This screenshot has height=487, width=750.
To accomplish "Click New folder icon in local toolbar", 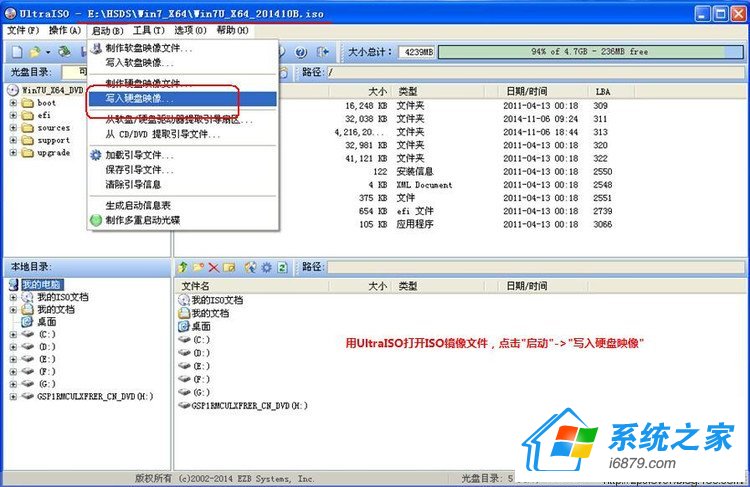I will click(199, 267).
